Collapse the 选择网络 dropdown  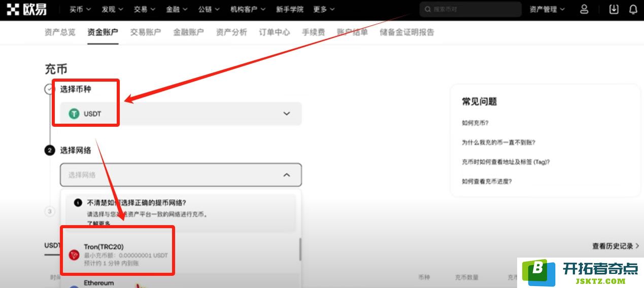181,175
